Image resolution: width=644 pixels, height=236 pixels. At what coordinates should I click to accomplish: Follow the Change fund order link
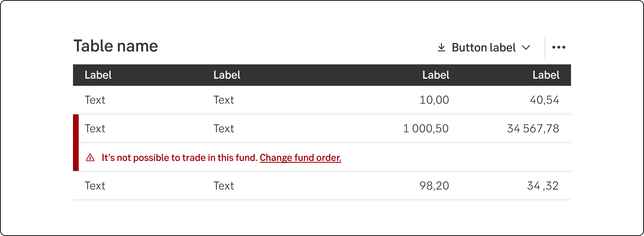(x=300, y=158)
